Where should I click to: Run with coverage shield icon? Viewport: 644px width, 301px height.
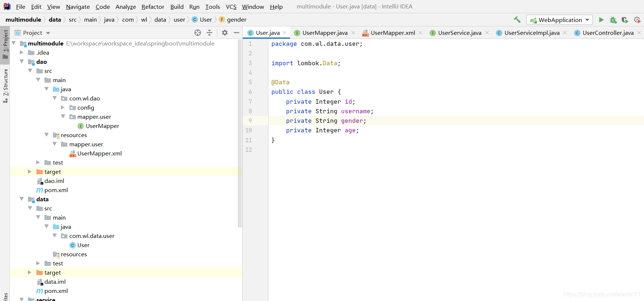tap(625, 20)
